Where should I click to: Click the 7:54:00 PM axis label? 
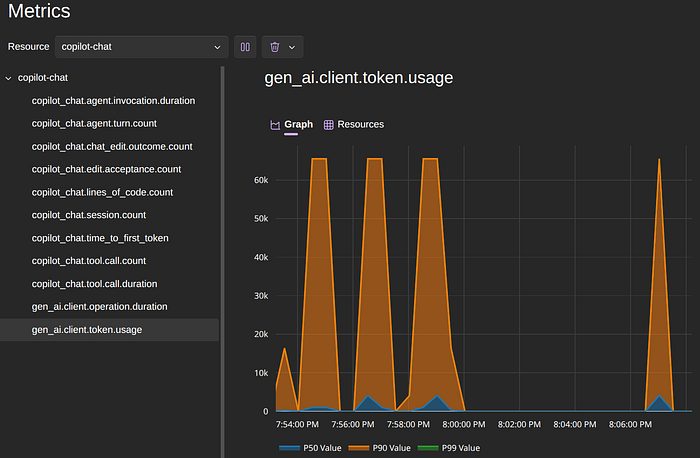pyautogui.click(x=297, y=425)
